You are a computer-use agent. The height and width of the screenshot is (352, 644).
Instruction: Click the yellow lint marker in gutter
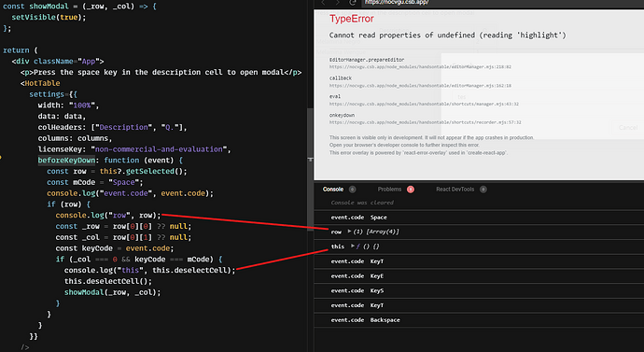1,157
